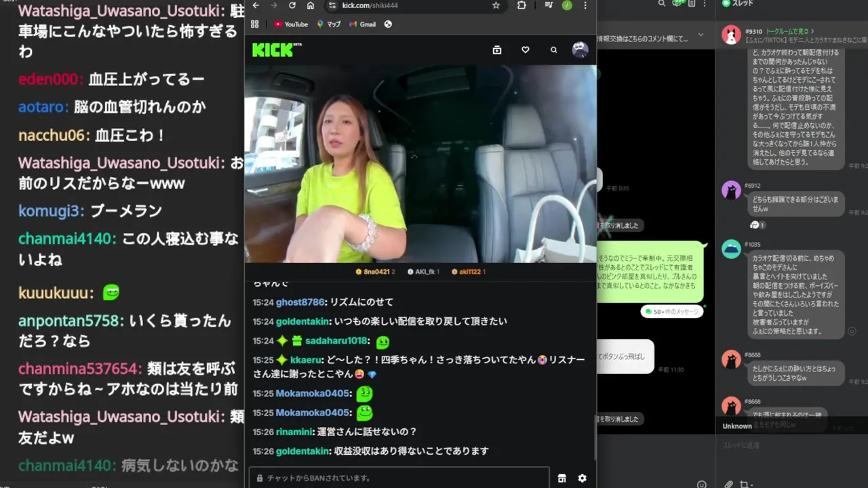Open Kick chat settings gear
Viewport: 868px width, 488px height.
point(582,478)
